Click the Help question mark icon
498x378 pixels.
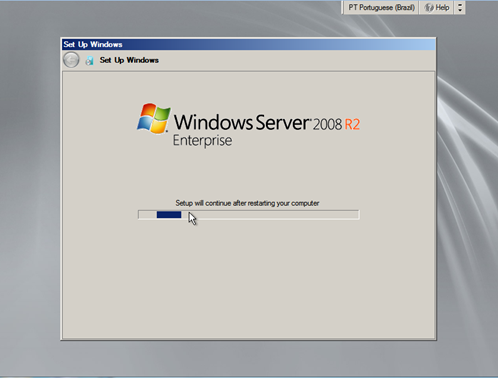[x=429, y=8]
